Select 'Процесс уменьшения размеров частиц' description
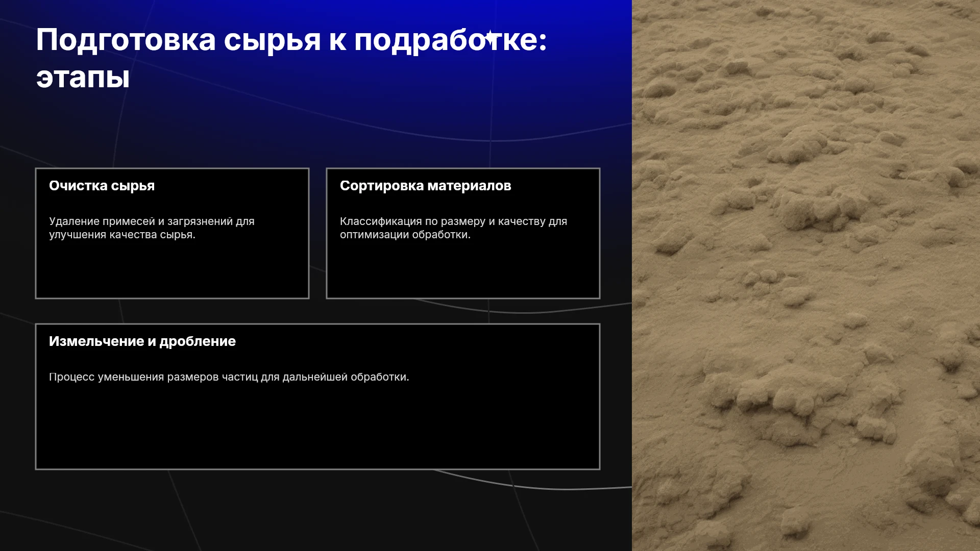This screenshot has width=980, height=551. (229, 377)
